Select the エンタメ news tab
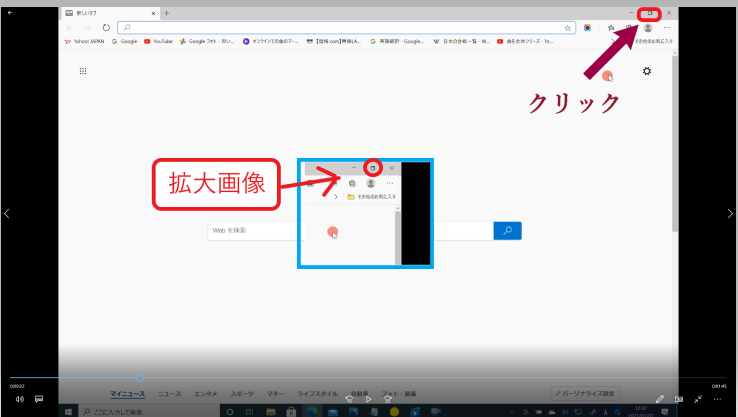 (x=206, y=394)
